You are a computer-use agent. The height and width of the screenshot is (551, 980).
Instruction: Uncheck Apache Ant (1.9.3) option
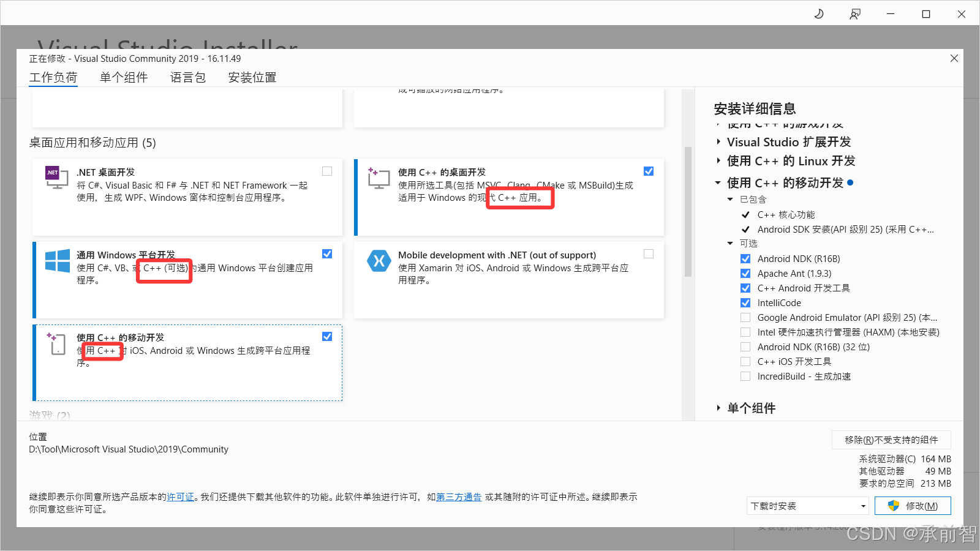pyautogui.click(x=745, y=274)
